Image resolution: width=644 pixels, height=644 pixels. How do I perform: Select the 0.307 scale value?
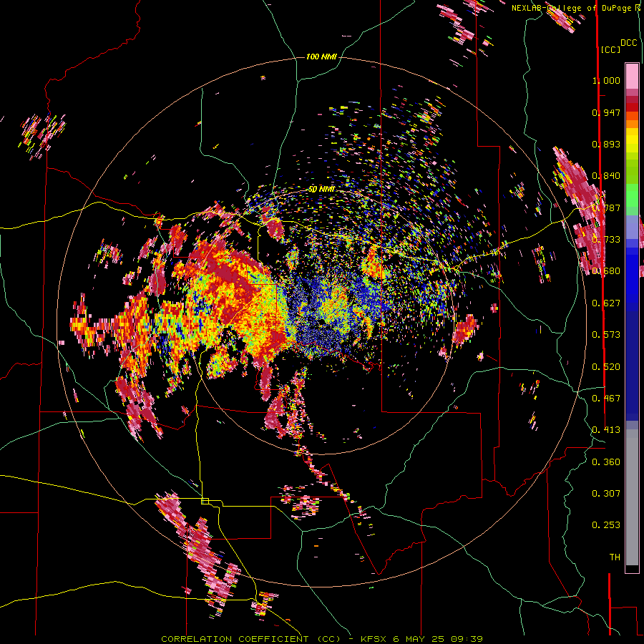point(606,494)
